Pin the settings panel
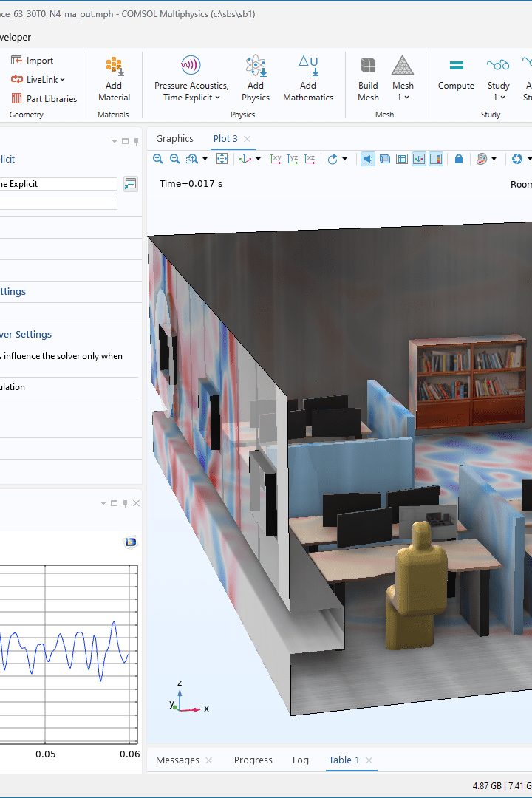The height and width of the screenshot is (798, 532). [136, 141]
